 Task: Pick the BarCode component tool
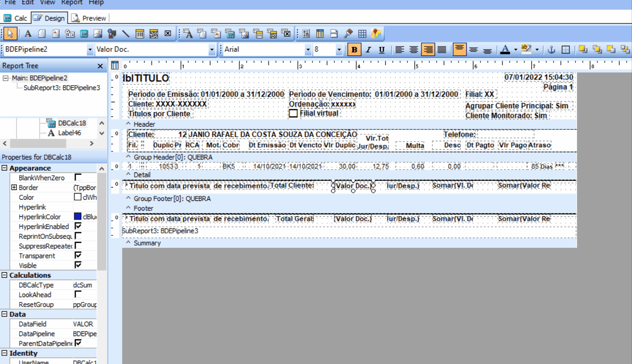click(x=140, y=34)
